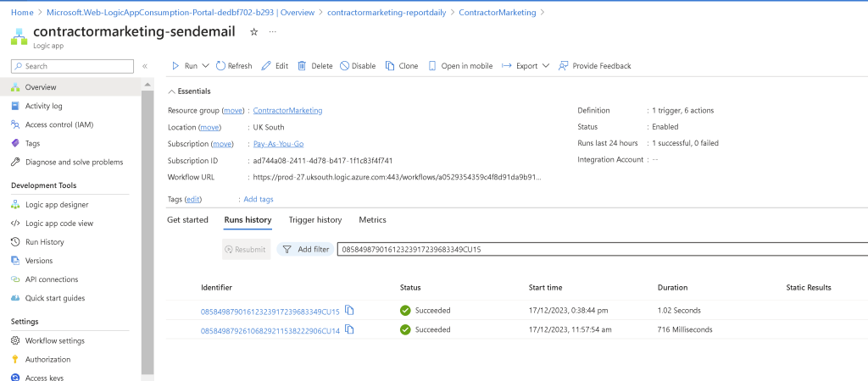Click the Identifier column header
The width and height of the screenshot is (868, 381).
click(x=216, y=288)
